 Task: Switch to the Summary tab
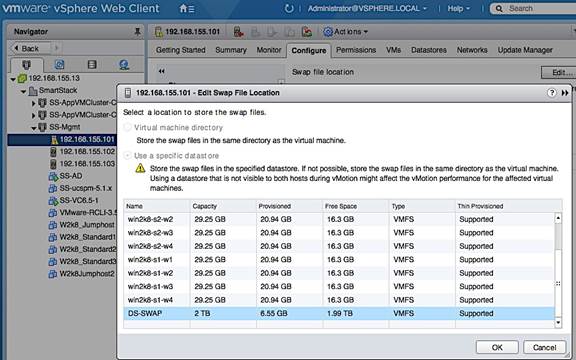[231, 50]
